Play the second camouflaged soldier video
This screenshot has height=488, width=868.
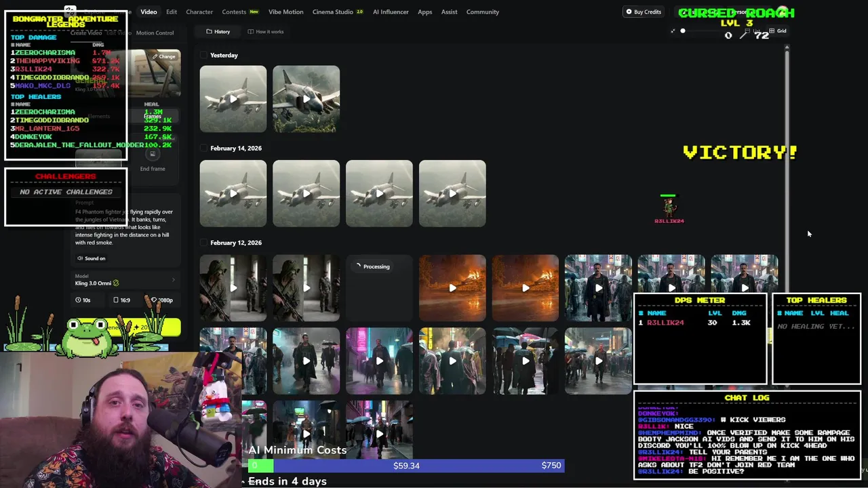[x=307, y=288]
